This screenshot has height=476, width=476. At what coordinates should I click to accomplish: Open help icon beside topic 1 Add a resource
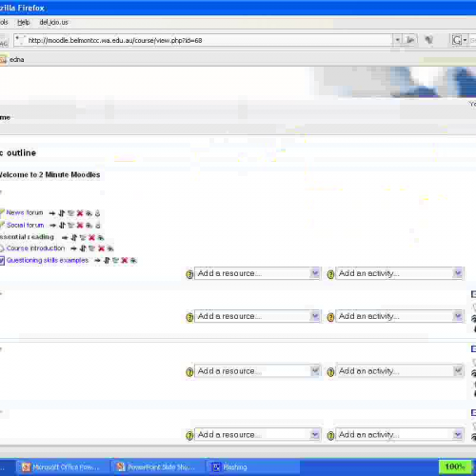pos(189,317)
